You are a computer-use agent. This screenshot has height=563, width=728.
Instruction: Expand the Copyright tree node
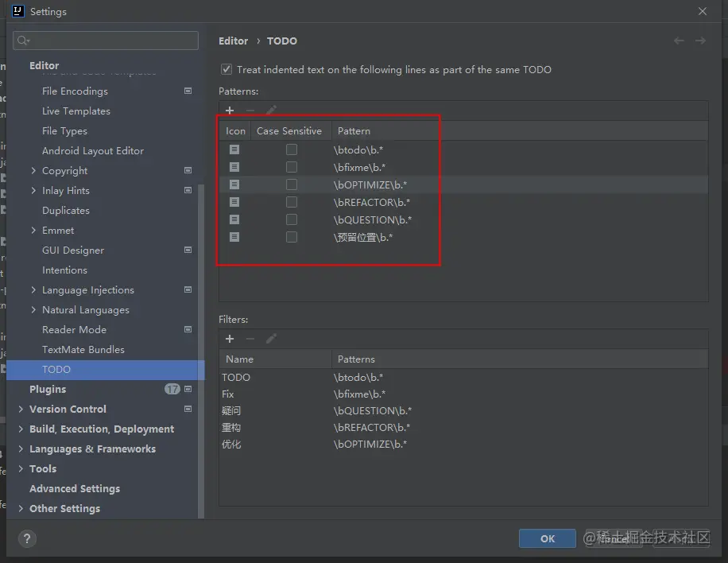point(33,170)
